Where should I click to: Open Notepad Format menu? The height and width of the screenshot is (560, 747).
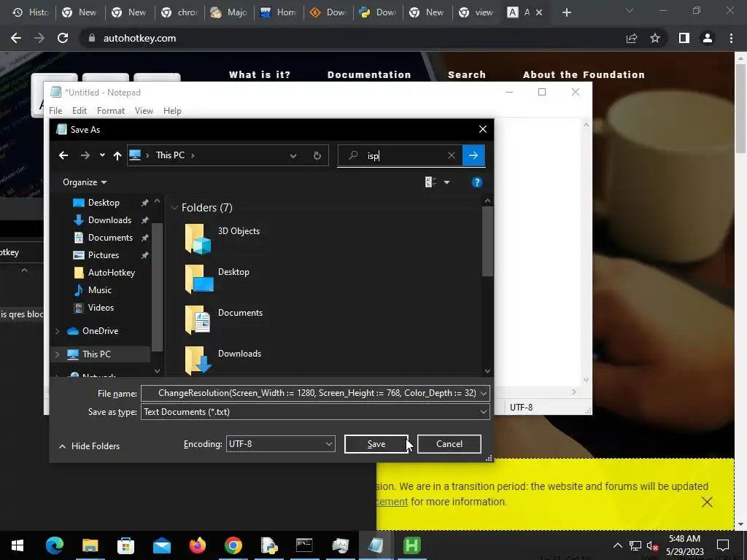tap(111, 111)
